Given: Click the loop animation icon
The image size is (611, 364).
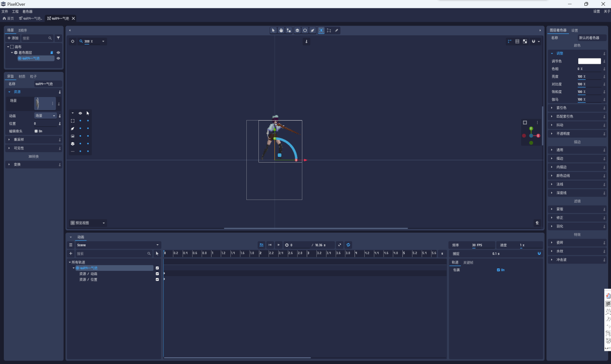Looking at the screenshot, I should coord(348,245).
